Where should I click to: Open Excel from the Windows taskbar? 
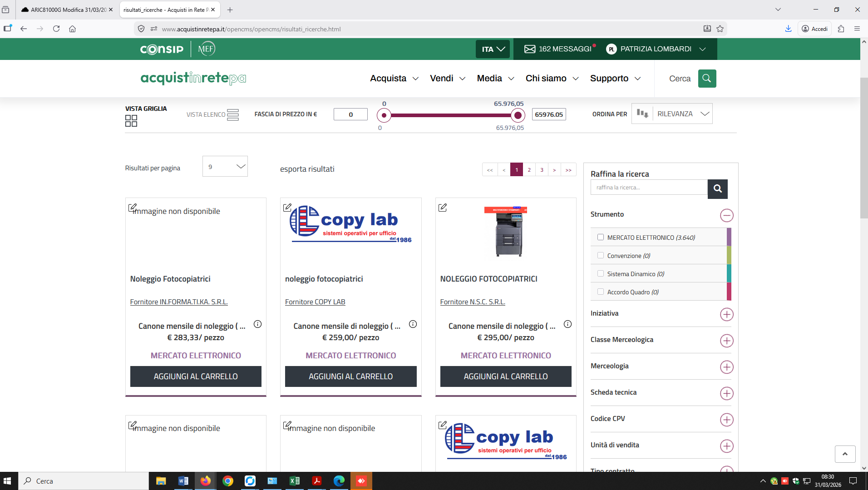click(x=294, y=481)
